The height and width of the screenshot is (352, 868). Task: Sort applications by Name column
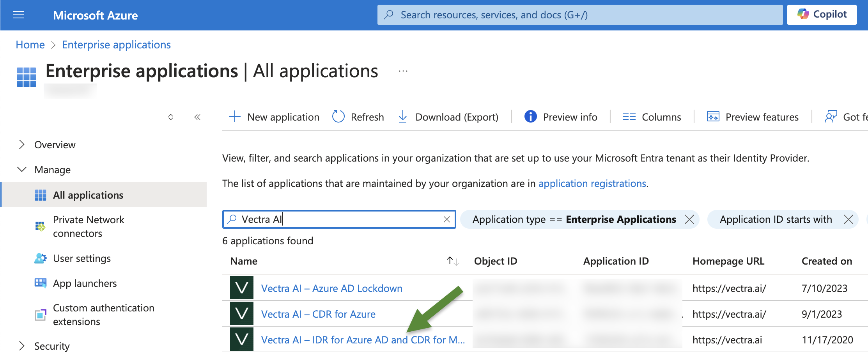(x=452, y=261)
